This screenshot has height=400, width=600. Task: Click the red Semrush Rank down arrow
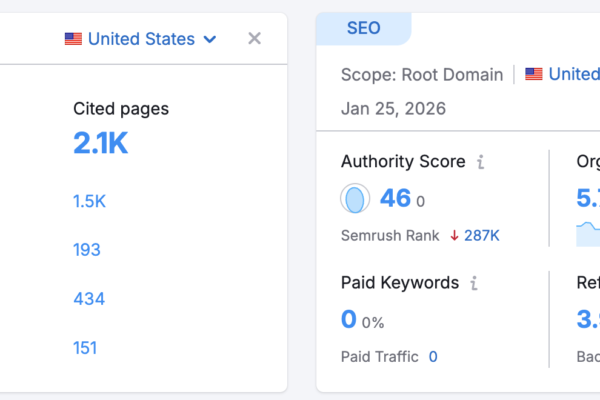453,236
